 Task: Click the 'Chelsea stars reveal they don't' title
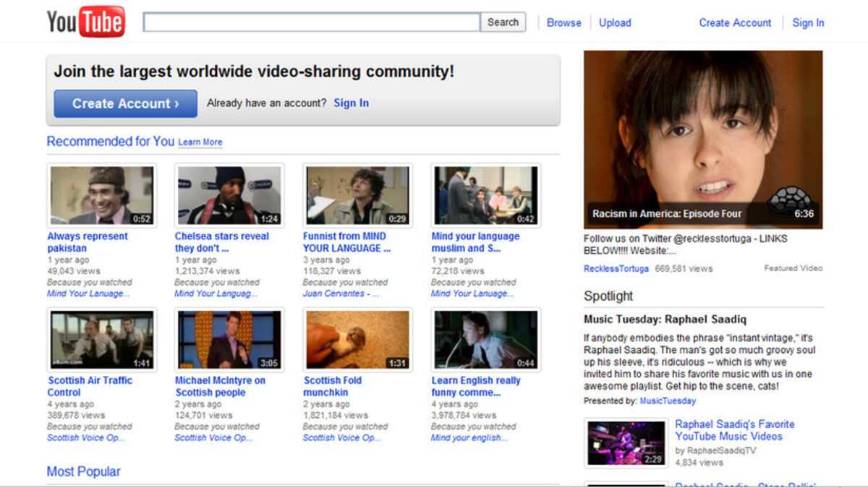tap(221, 242)
